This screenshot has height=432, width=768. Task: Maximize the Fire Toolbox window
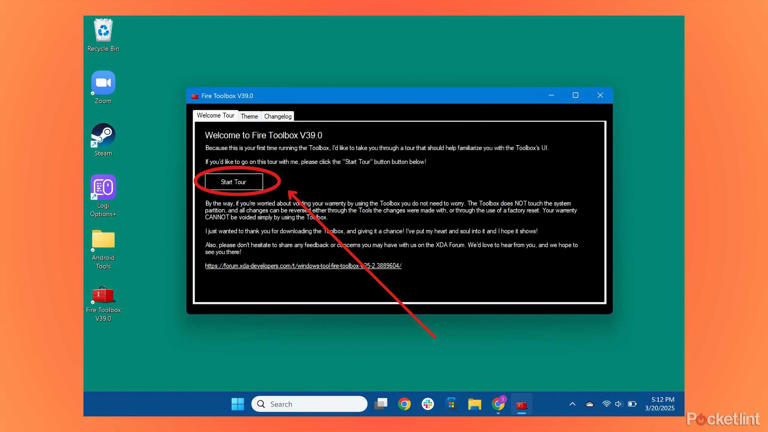(576, 96)
